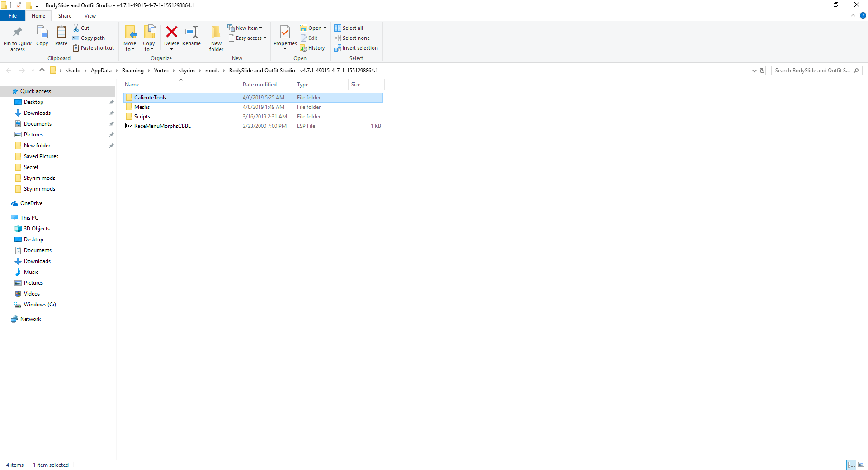Select the RaceMenuMorphsCBBE file
The image size is (868, 470).
click(253, 126)
